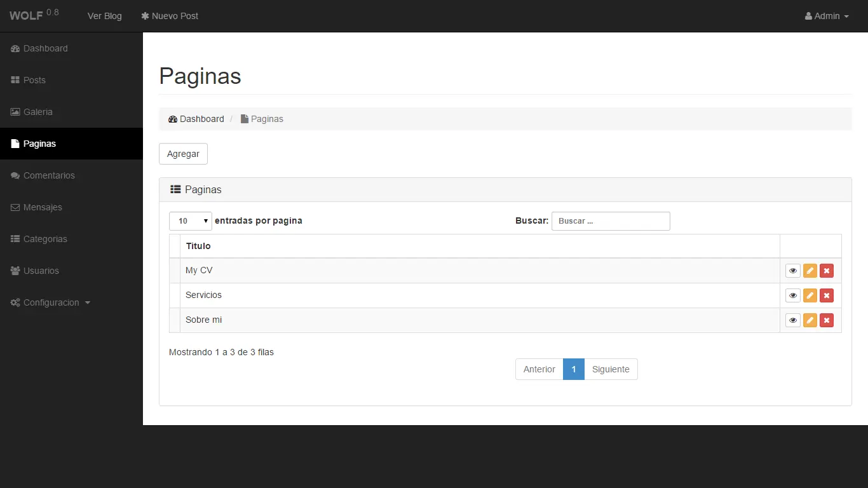This screenshot has width=868, height=488.
Task: Open Mensajes in the sidebar
Action: pos(71,207)
